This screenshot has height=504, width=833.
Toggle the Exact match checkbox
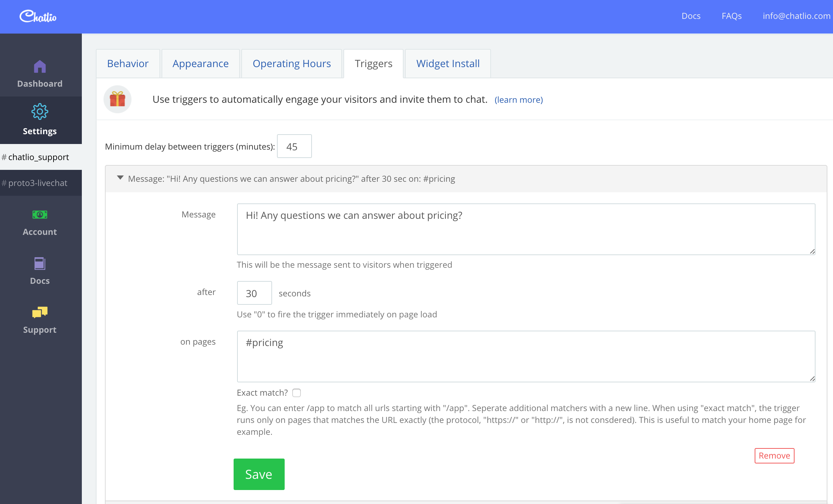[x=297, y=392]
